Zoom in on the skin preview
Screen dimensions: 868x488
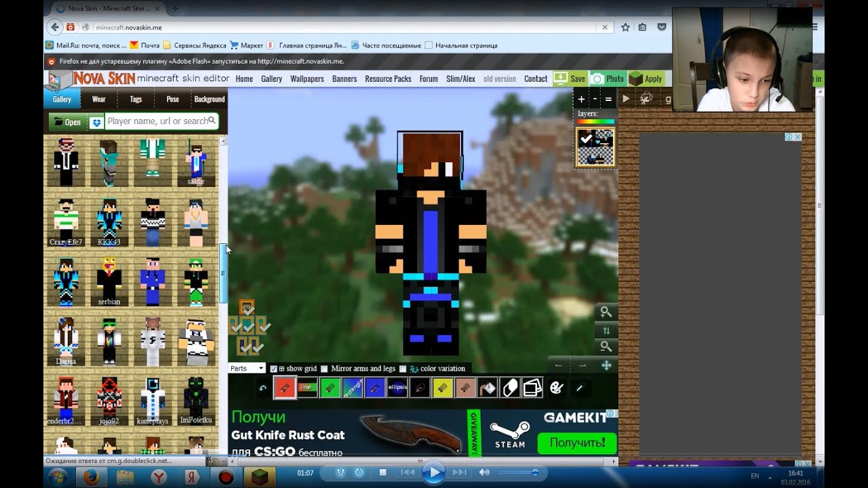606,312
